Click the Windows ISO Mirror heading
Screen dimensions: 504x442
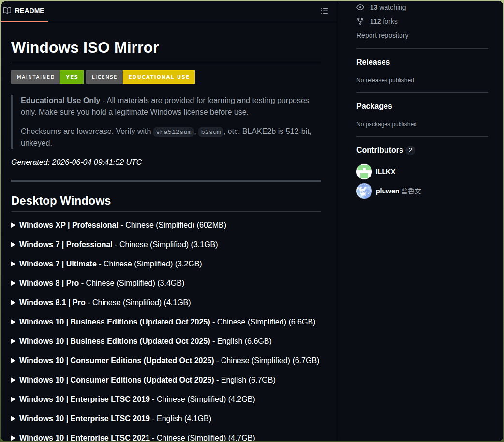(x=85, y=47)
